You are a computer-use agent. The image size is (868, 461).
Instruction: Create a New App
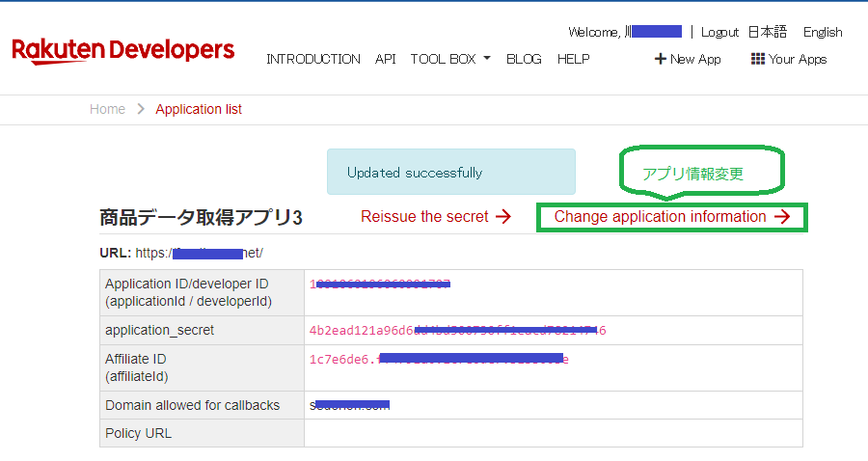point(688,59)
